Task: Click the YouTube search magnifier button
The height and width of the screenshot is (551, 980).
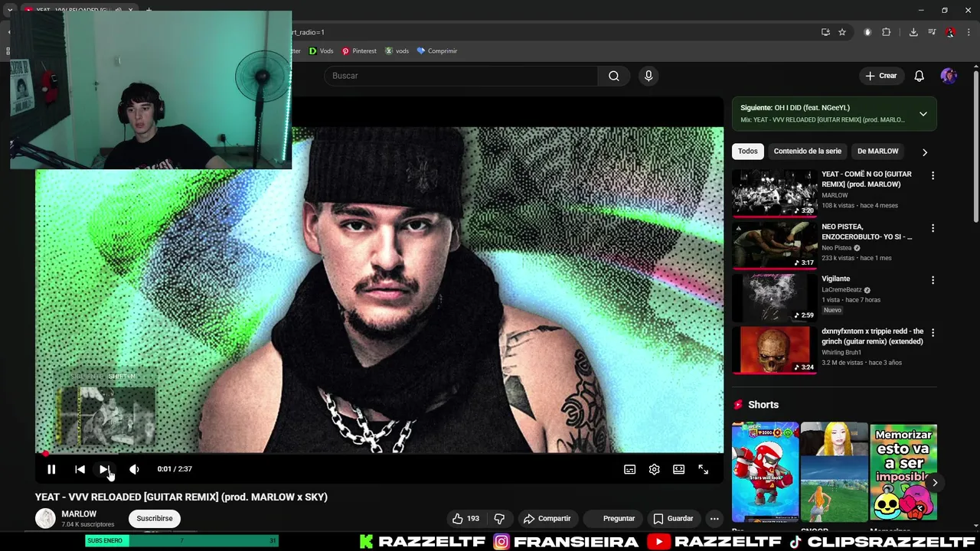Action: [614, 76]
